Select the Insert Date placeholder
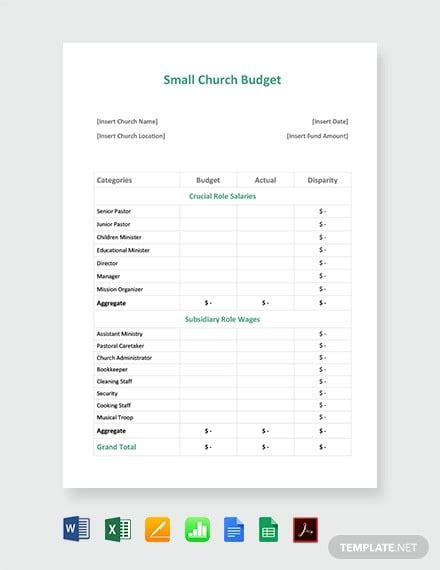Viewport: 440px width, 570px height. click(x=330, y=121)
